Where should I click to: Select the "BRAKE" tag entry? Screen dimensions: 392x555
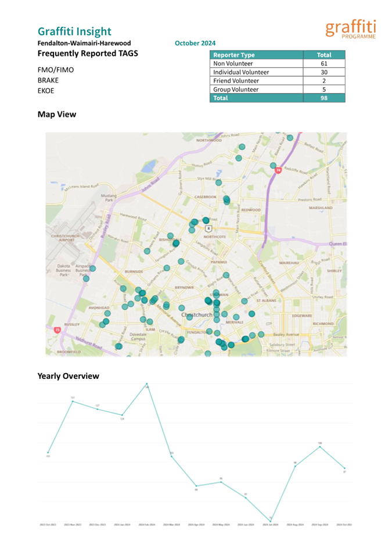point(48,80)
